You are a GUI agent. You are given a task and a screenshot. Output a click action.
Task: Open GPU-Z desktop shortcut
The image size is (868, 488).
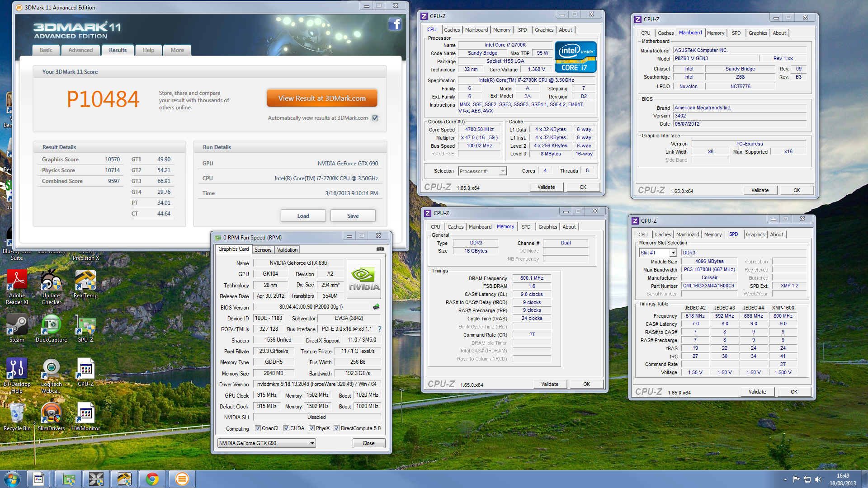click(85, 328)
